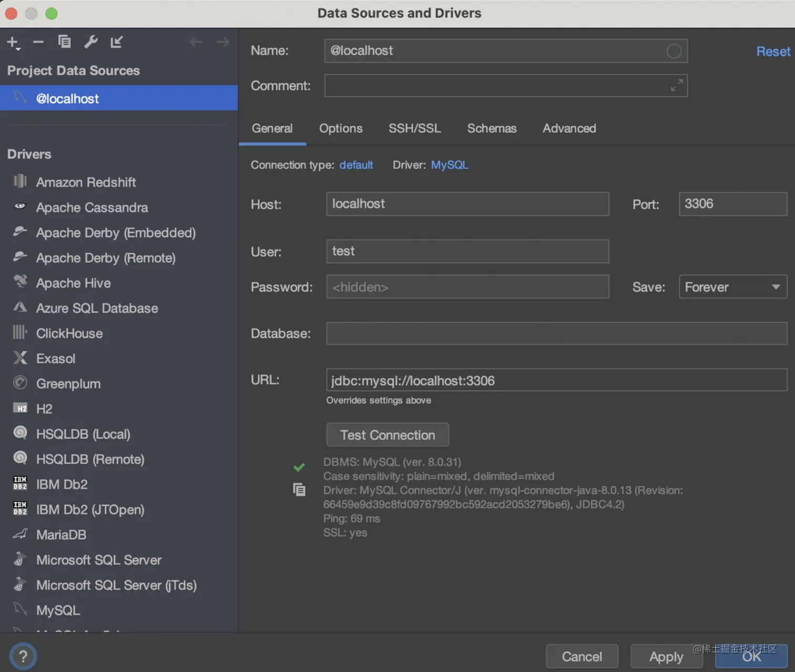Focus the Comment input field
The image size is (795, 672).
coord(506,85)
